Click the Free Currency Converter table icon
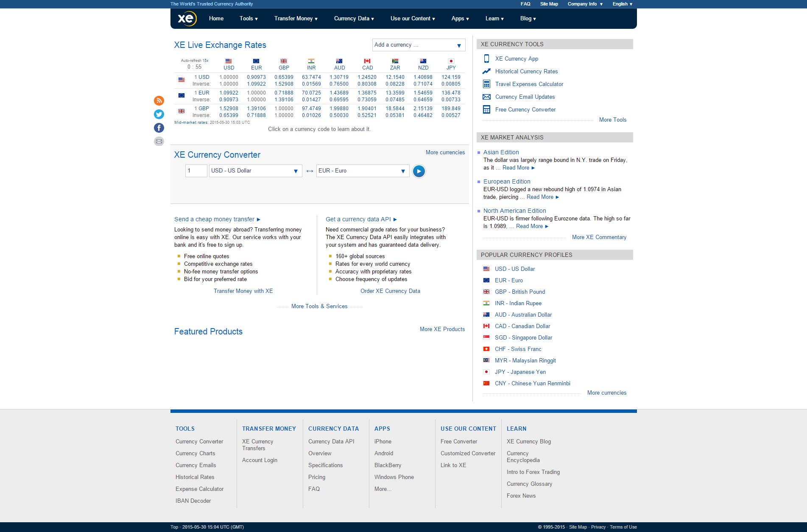Screen dimensions: 807x532 coord(486,109)
